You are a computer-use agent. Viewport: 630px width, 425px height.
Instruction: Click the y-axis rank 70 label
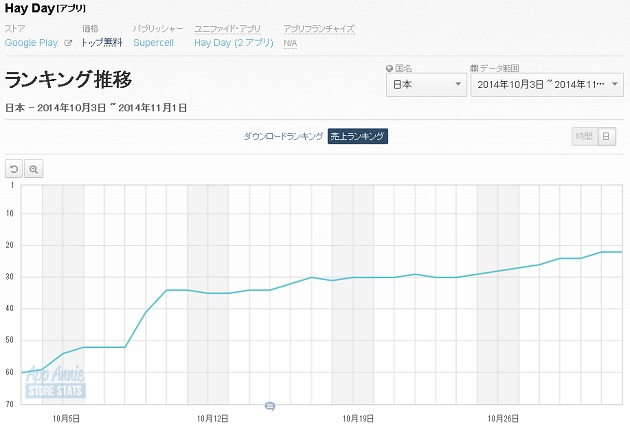(x=10, y=404)
